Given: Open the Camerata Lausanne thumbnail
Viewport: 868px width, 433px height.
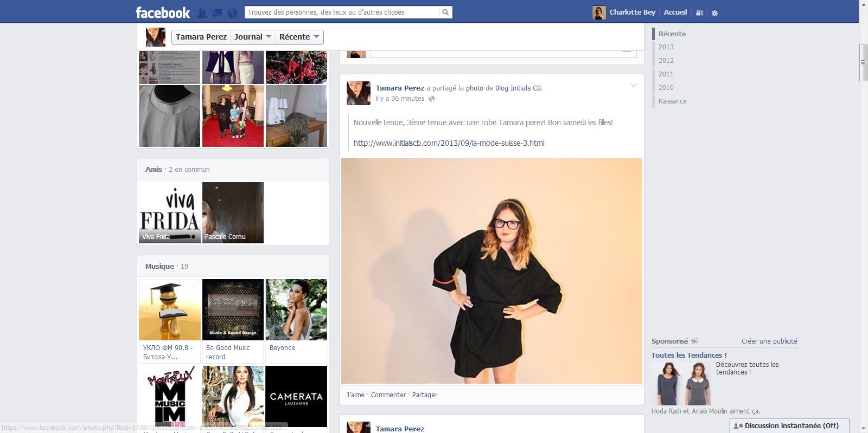Looking at the screenshot, I should tap(296, 396).
